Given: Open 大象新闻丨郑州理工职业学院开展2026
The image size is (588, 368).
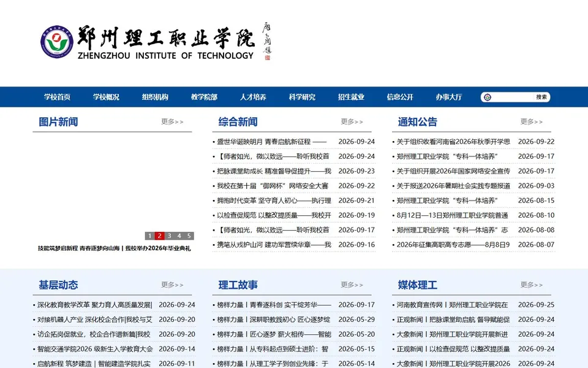Looking at the screenshot, I should point(453,364).
